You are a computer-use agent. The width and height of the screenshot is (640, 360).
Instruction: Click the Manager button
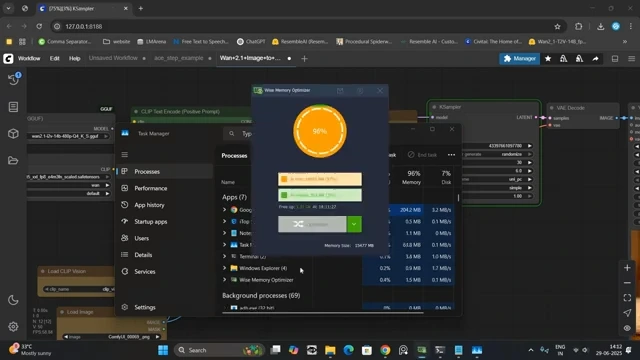tap(520, 59)
